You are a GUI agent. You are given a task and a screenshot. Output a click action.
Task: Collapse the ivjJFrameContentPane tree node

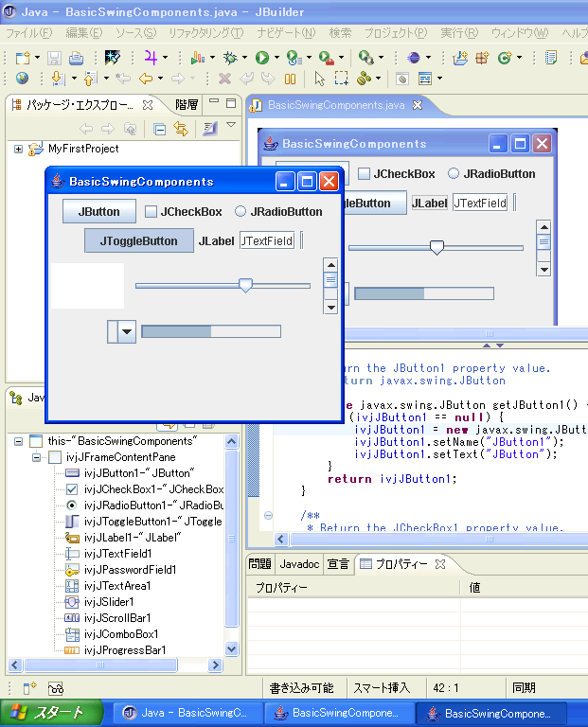tap(37, 457)
